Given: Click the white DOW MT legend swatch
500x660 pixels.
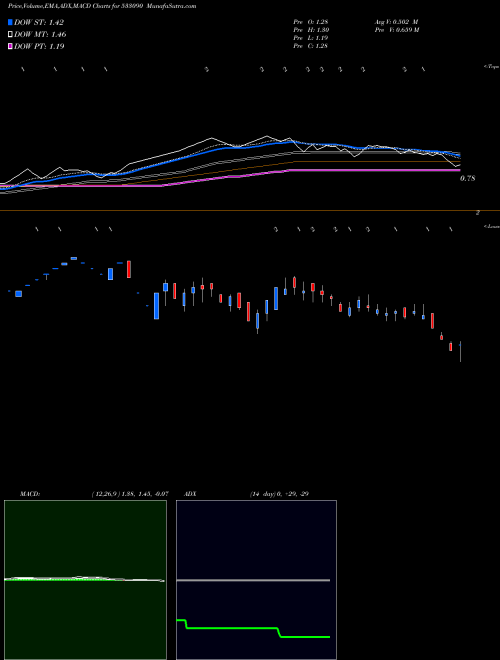Looking at the screenshot, I should [10, 34].
